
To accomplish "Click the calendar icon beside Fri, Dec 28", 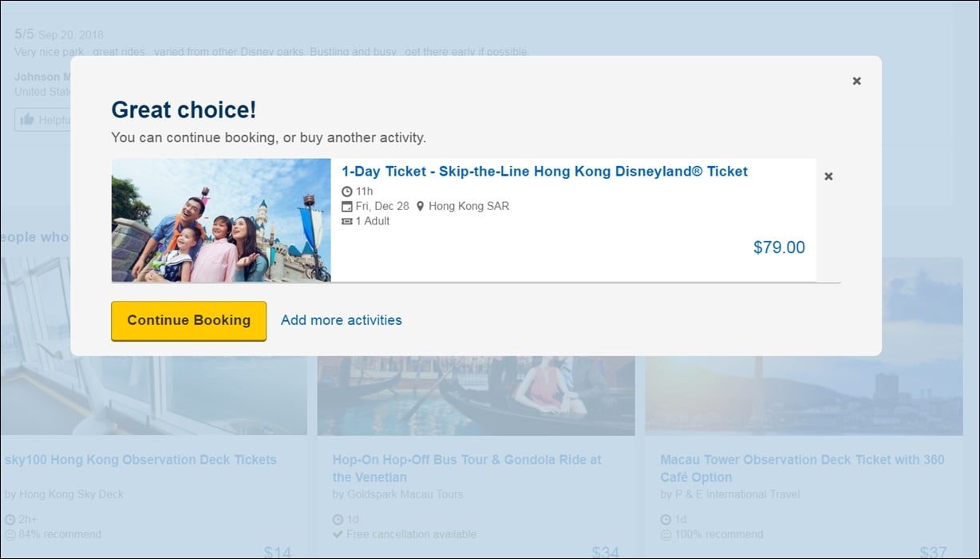I will [346, 206].
